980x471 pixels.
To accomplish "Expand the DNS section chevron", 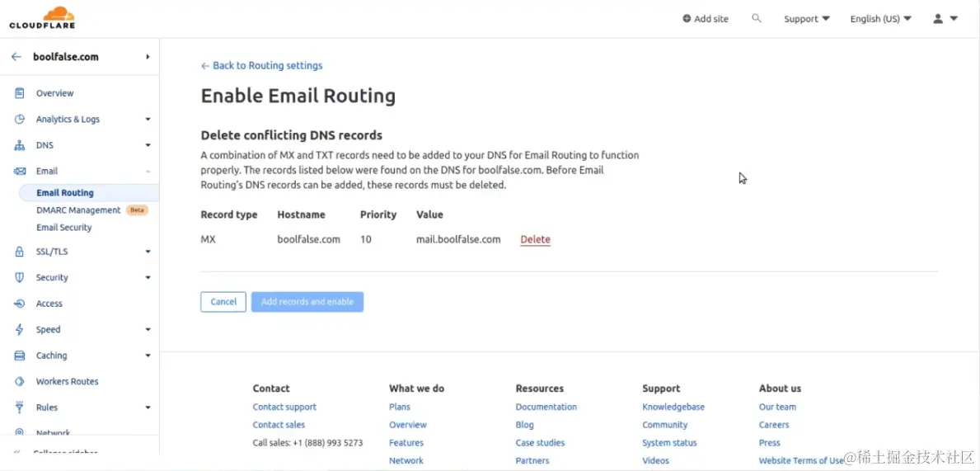I will (148, 145).
